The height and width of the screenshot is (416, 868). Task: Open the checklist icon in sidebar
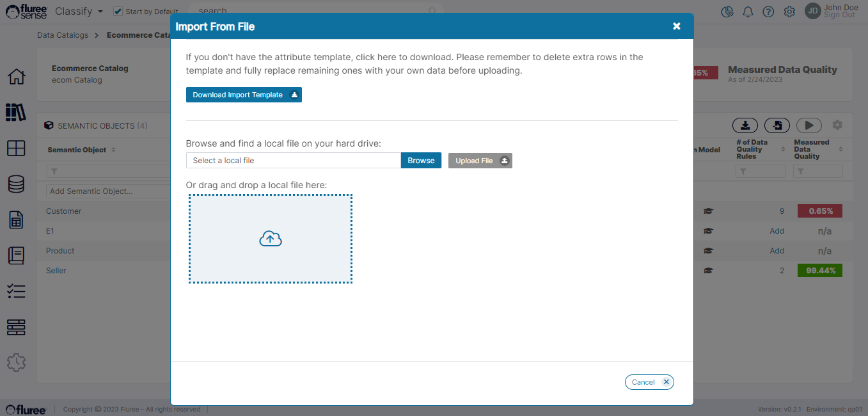coord(16,291)
